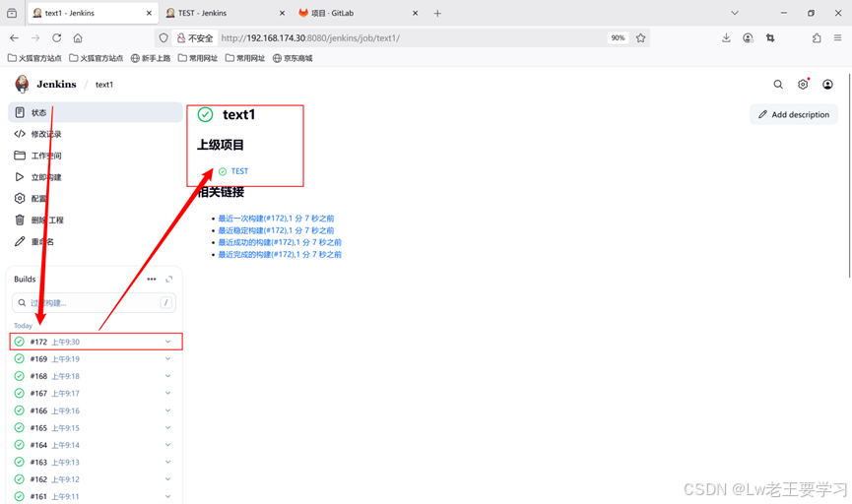Expand the build #162 dropdown chevron
The height and width of the screenshot is (504, 852).
click(167, 479)
